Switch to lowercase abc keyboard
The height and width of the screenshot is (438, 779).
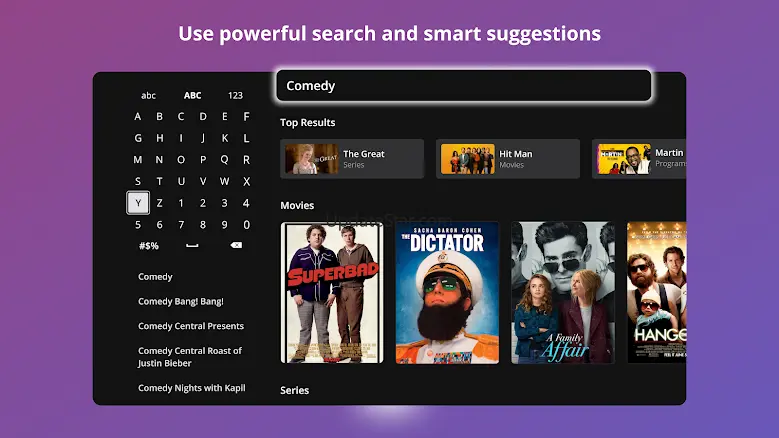click(149, 95)
